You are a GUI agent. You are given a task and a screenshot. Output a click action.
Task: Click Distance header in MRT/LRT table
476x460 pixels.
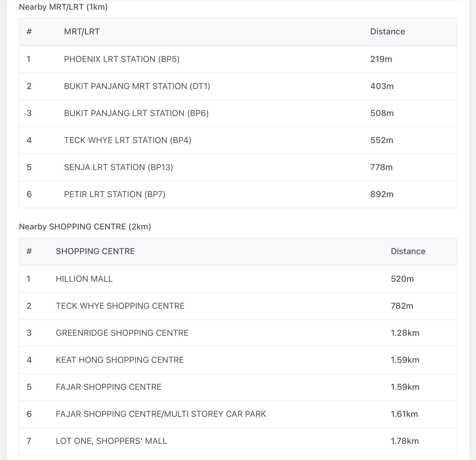(387, 31)
